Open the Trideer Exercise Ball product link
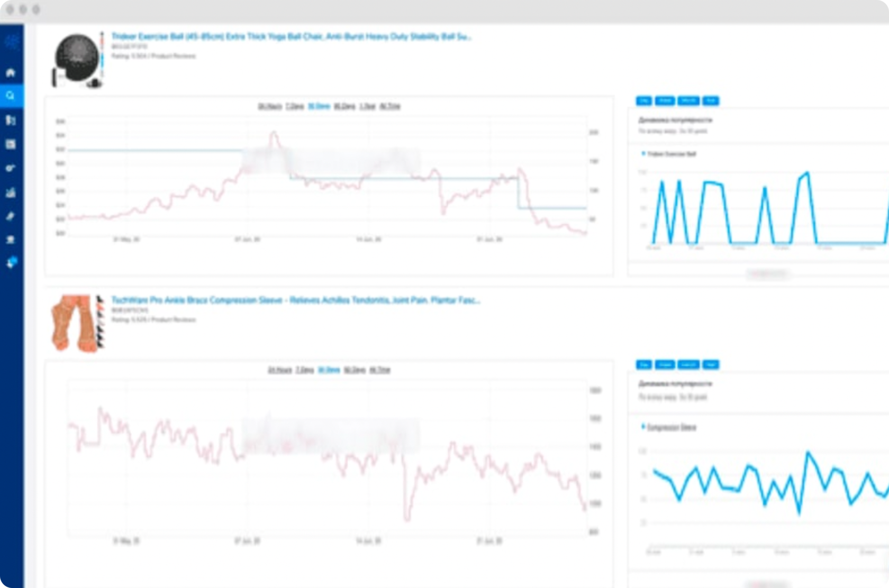Image resolution: width=889 pixels, height=588 pixels. 291,36
